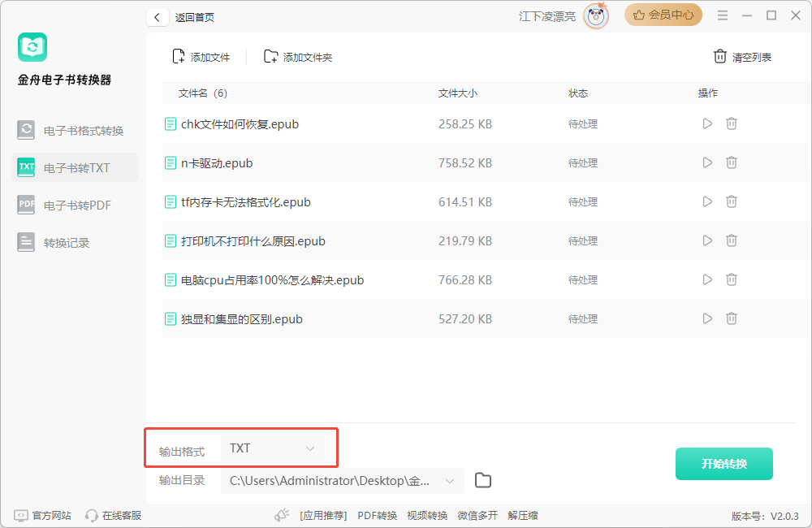Click 添加文件 add file button

[201, 57]
